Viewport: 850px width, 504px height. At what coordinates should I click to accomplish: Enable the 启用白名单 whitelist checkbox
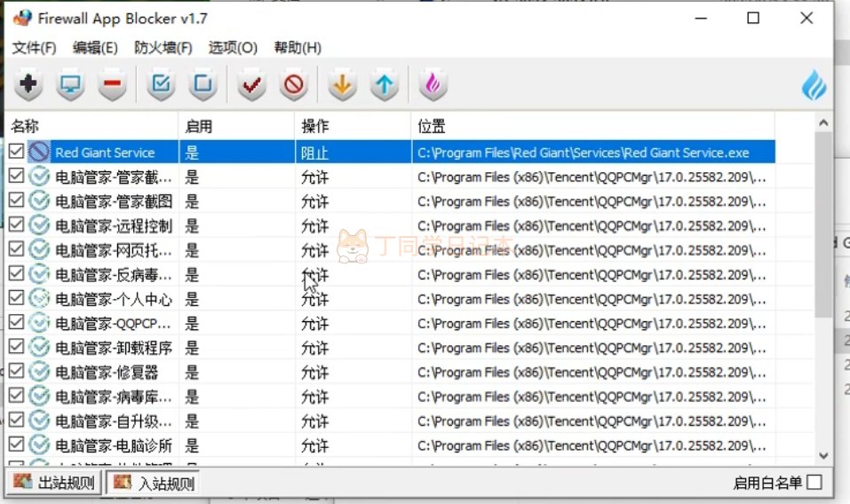point(814,482)
